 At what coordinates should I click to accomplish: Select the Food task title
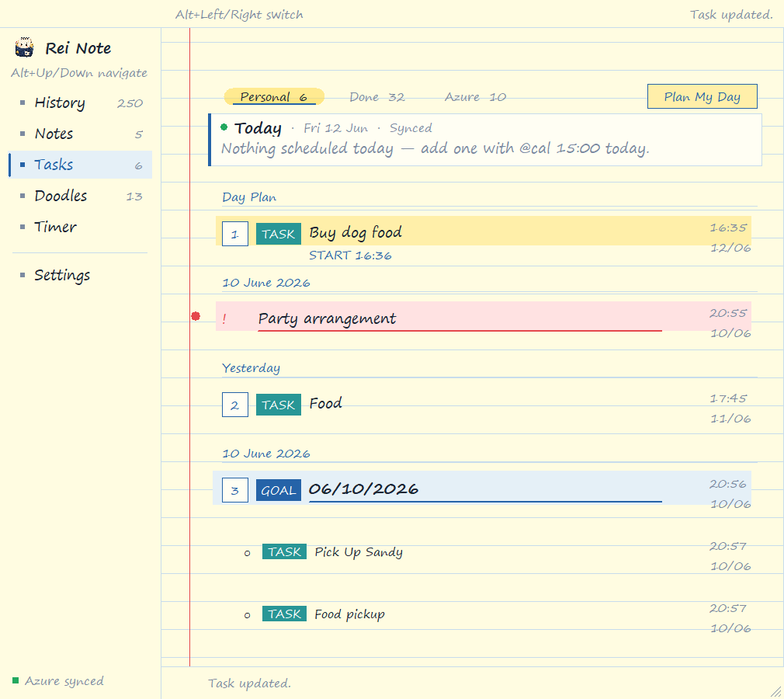point(325,403)
